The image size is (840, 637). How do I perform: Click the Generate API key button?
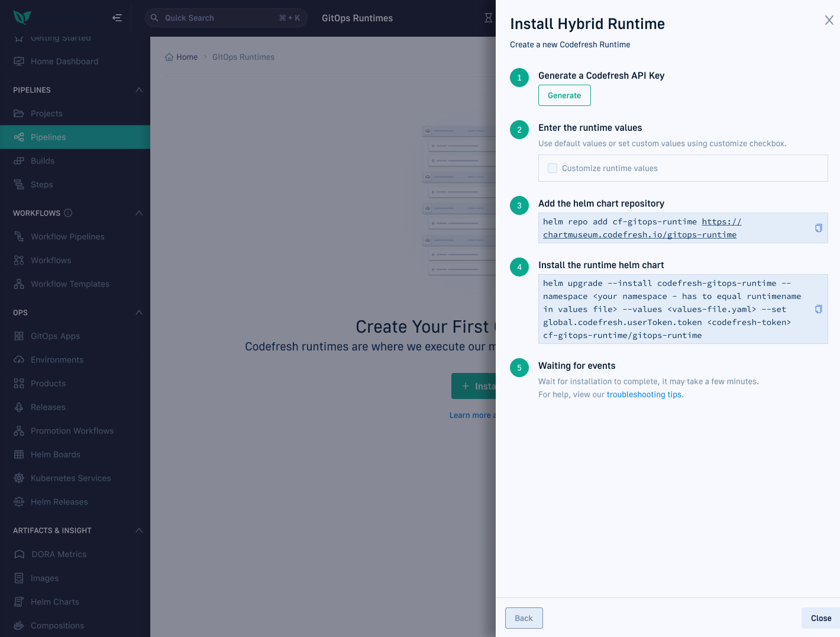coord(564,95)
